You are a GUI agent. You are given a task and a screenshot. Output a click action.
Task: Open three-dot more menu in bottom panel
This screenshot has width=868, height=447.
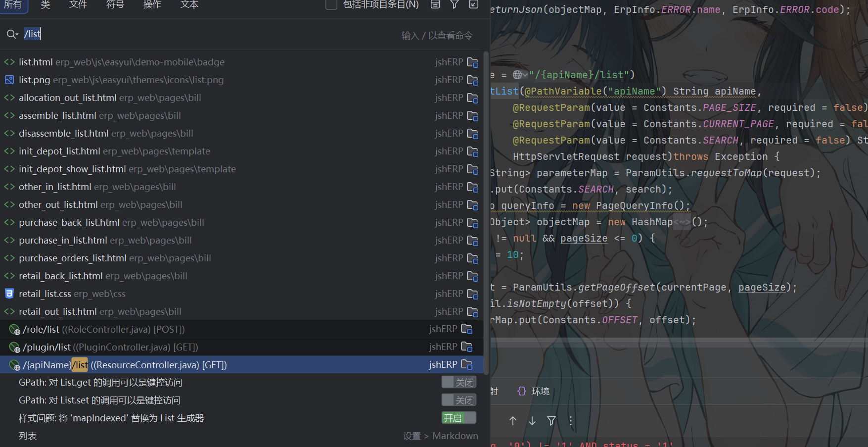[x=571, y=421]
